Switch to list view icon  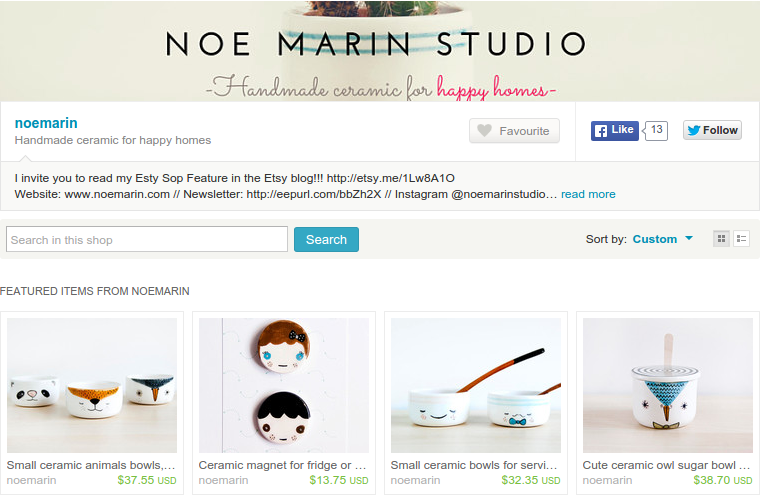[741, 239]
